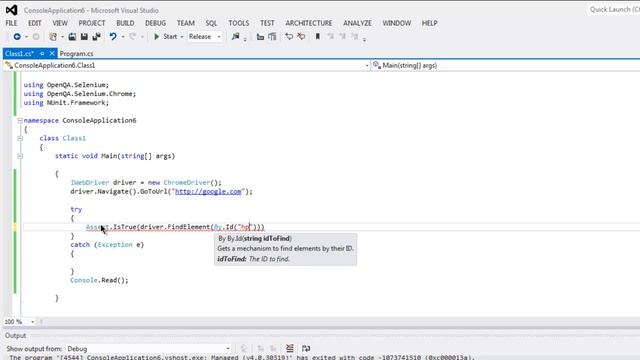Click the Open File toolbar icon
The height and width of the screenshot is (360, 640).
coord(72,37)
